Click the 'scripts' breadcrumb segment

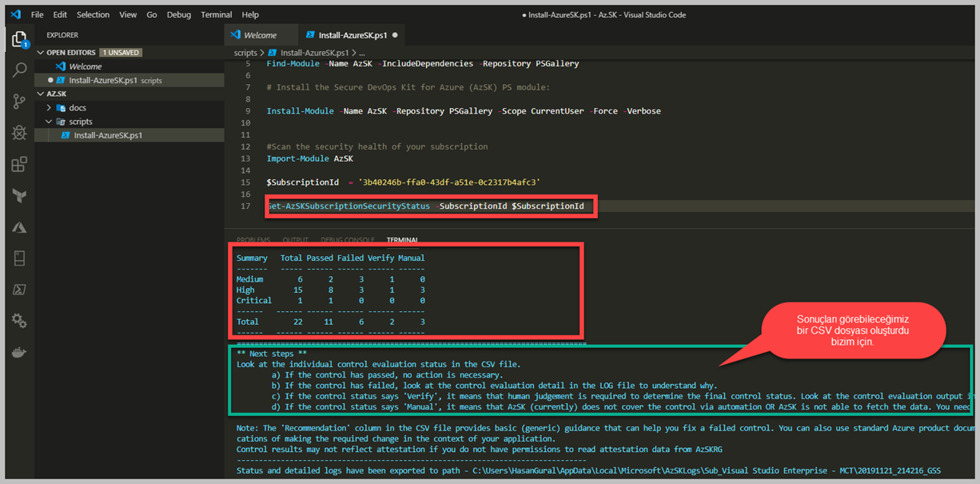[x=245, y=53]
